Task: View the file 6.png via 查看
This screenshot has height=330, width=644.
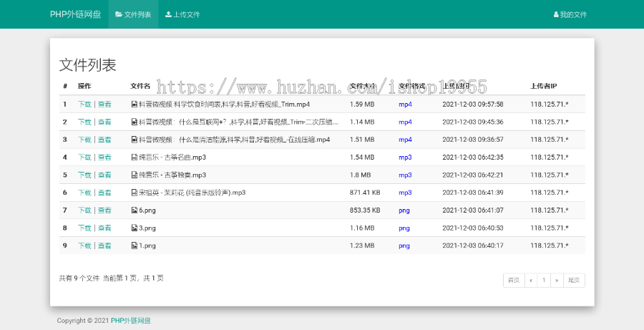Action: coord(104,210)
